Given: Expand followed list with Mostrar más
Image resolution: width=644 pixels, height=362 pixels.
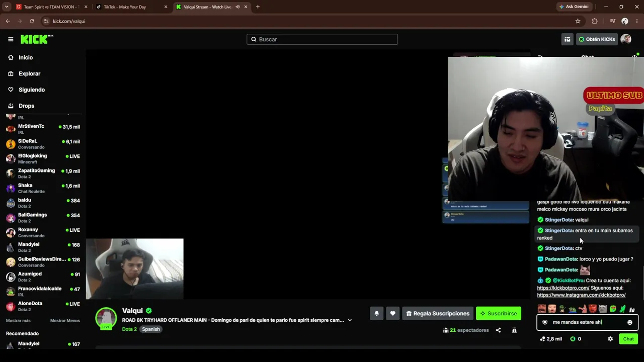Looking at the screenshot, I should point(18,321).
